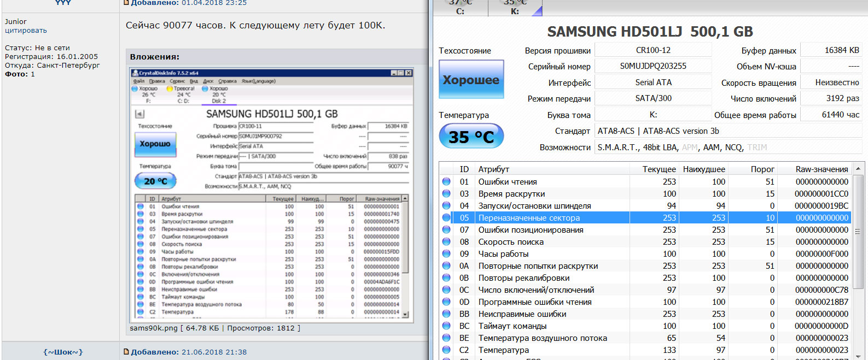Click standard field ATA8-ACS version 3b

pos(728,131)
